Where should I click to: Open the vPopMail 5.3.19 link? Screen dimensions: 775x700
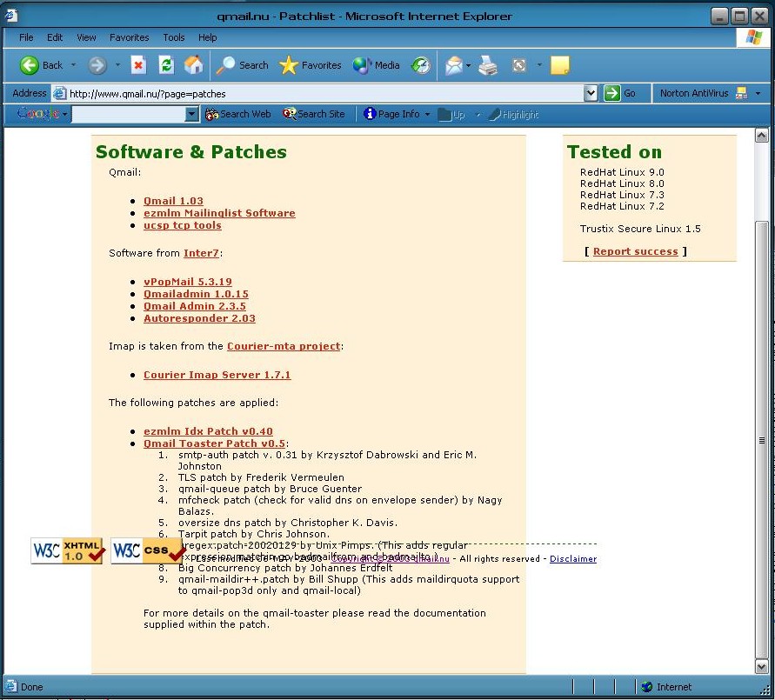point(188,282)
